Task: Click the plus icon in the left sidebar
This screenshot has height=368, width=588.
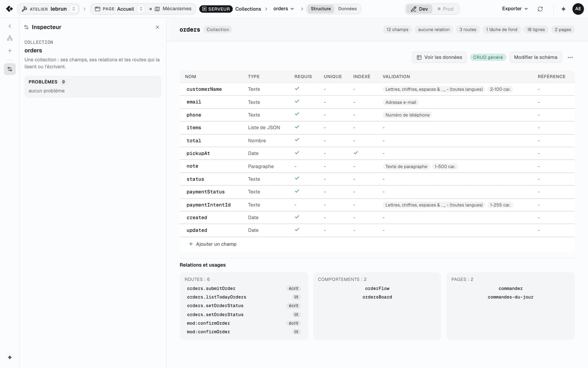Action: (x=10, y=51)
